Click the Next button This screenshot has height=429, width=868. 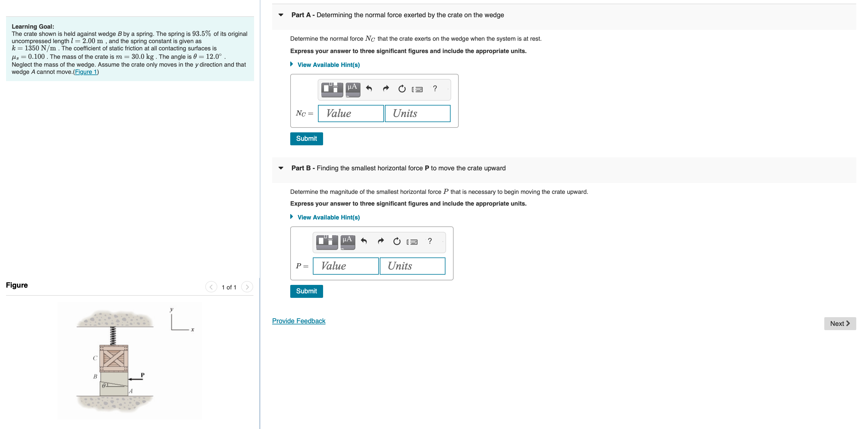839,323
